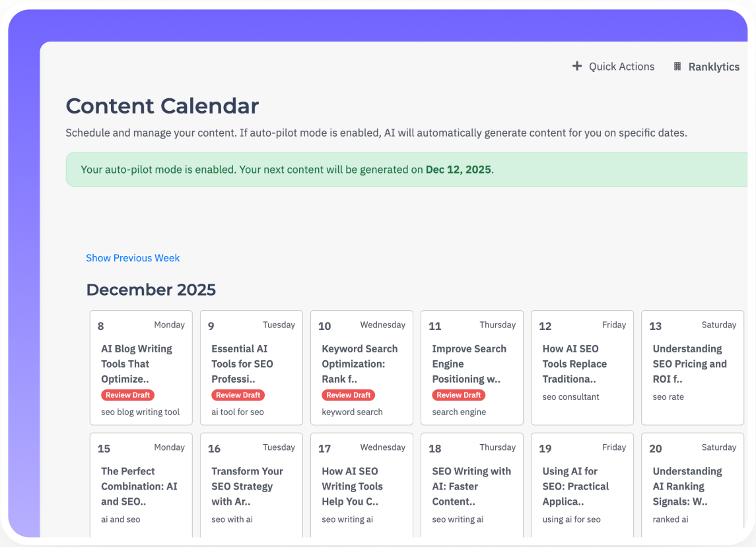Click the keyword tag 'seo blog writing tool'
This screenshot has width=756, height=547.
(141, 412)
